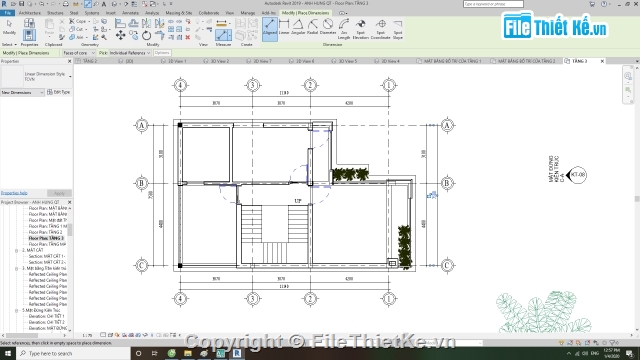Select the Move tool in Modify panel
The image size is (640, 360).
point(120,36)
